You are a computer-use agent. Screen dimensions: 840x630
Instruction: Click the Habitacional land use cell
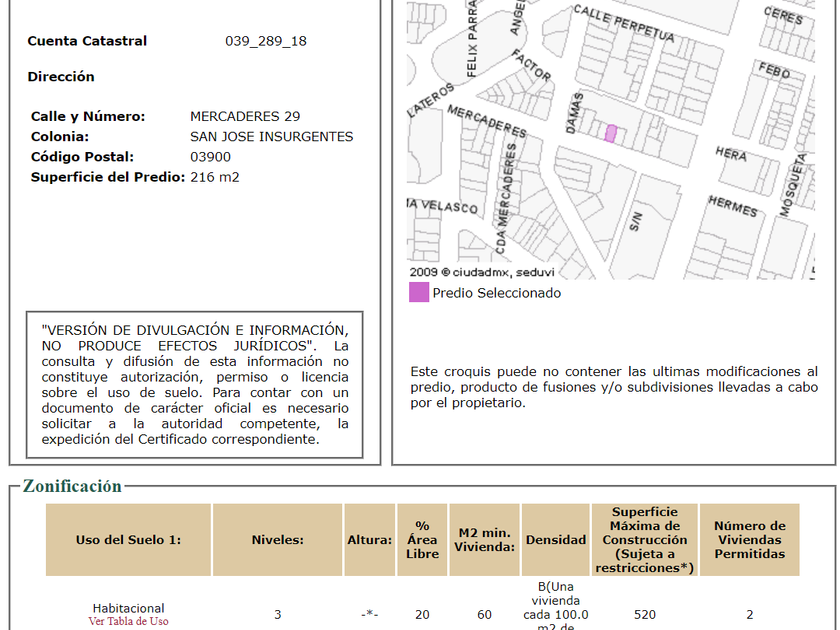(x=129, y=609)
